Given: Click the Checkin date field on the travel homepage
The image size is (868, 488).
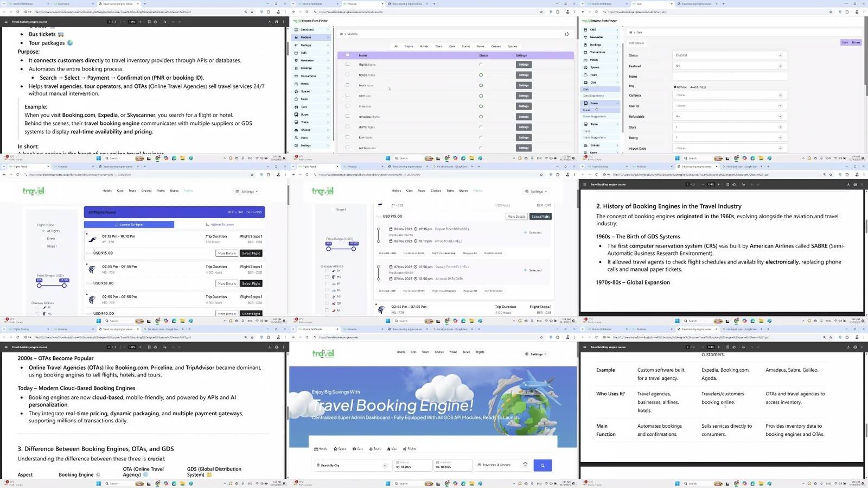Looking at the screenshot, I should coord(412,465).
